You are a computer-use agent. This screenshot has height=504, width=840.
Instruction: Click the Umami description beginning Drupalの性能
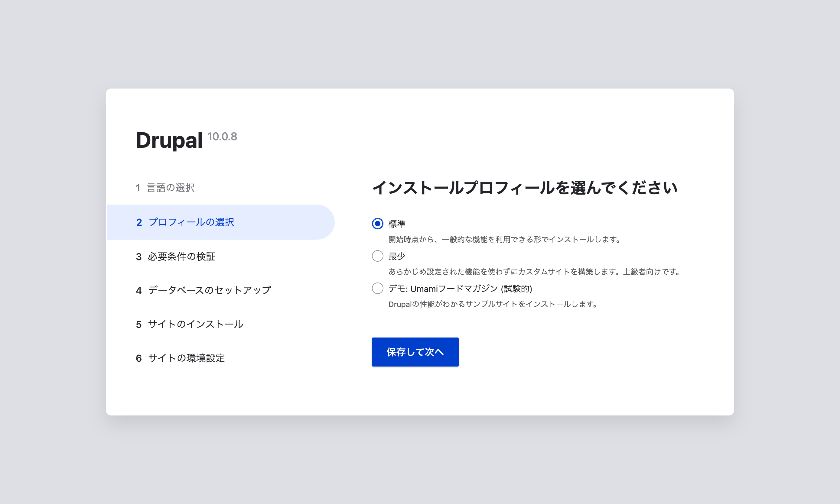coord(493,304)
